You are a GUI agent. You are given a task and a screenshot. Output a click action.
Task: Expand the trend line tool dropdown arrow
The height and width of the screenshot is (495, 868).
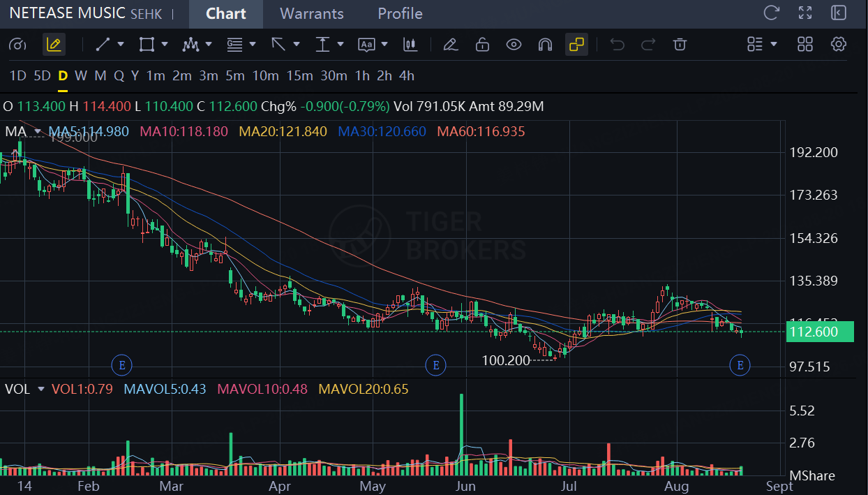tap(121, 44)
